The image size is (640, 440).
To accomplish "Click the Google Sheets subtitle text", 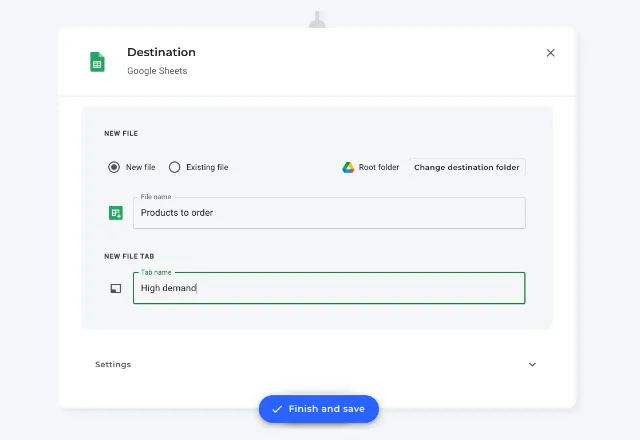I will pos(157,71).
